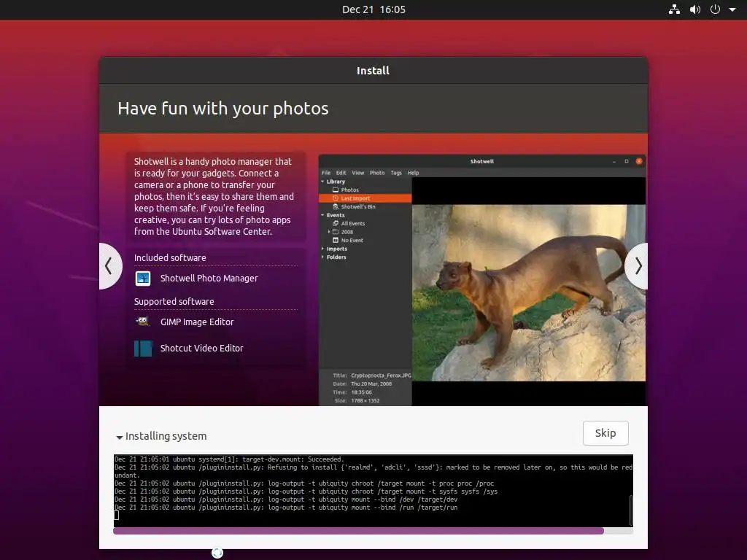Expand the Folders tree item
Screen dimensions: 747x560
(322, 257)
